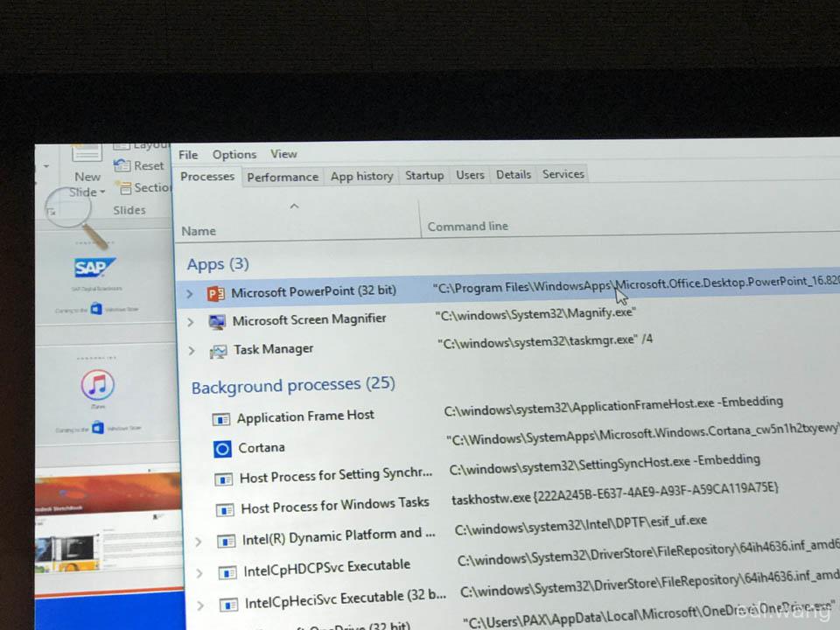The height and width of the screenshot is (630, 840).
Task: Click the SettingSyncHost.exe command line text
Action: [x=605, y=465]
